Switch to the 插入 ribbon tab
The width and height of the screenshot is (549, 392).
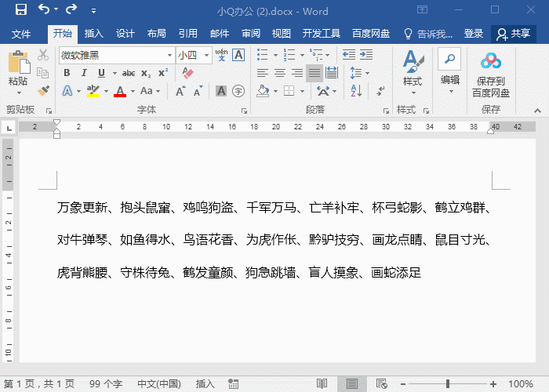point(94,34)
